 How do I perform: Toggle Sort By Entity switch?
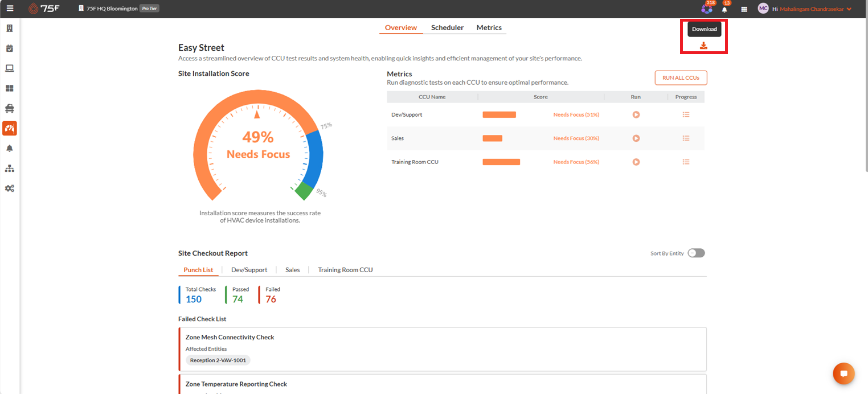pyautogui.click(x=696, y=253)
